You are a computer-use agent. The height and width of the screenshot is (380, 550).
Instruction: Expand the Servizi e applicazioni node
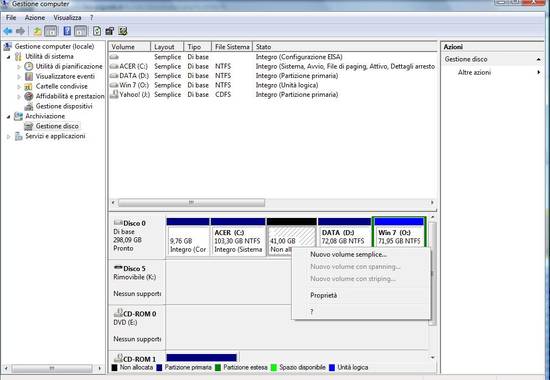click(8, 136)
